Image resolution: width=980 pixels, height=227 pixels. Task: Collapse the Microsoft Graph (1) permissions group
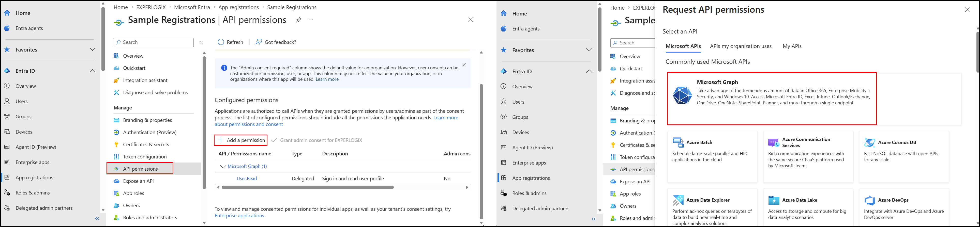pos(223,167)
